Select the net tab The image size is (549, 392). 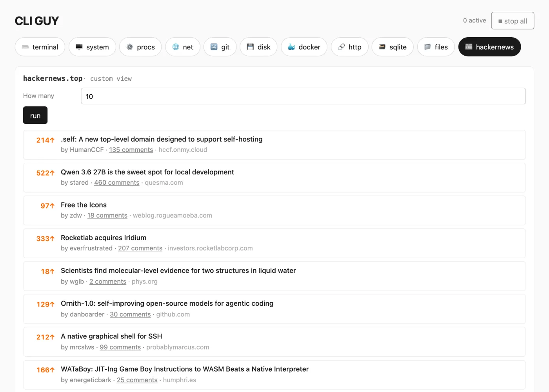[183, 47]
